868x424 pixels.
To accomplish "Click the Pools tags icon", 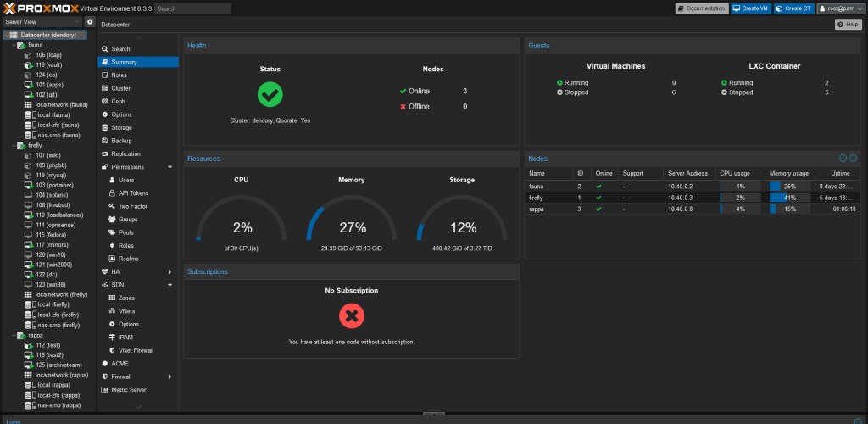I will tap(113, 232).
